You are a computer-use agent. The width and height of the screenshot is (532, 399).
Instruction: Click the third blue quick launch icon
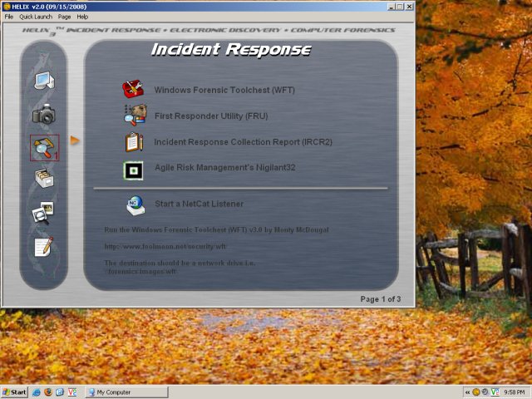(x=60, y=392)
